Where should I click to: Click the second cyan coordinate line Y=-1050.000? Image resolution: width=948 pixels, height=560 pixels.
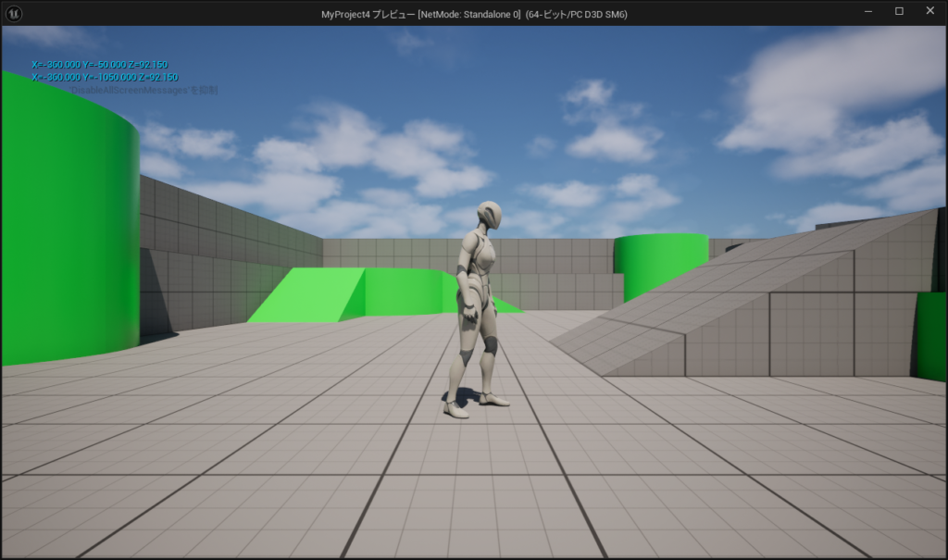104,78
